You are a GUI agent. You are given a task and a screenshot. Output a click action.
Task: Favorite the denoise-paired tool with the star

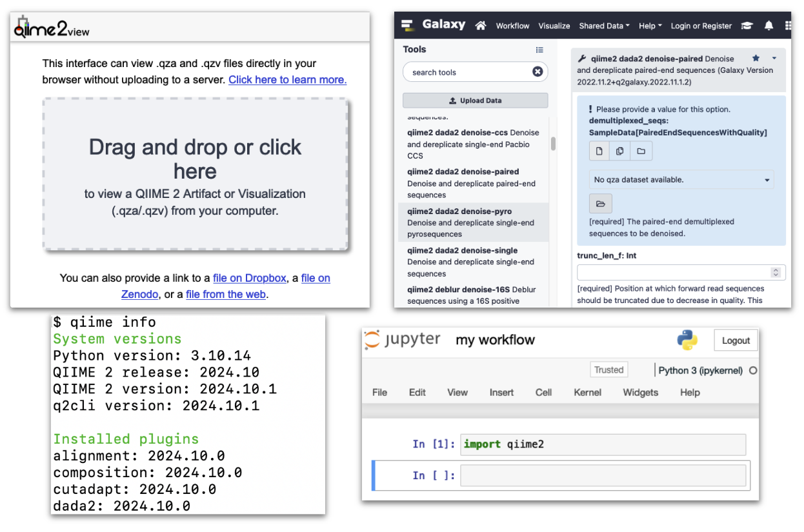[x=756, y=58]
